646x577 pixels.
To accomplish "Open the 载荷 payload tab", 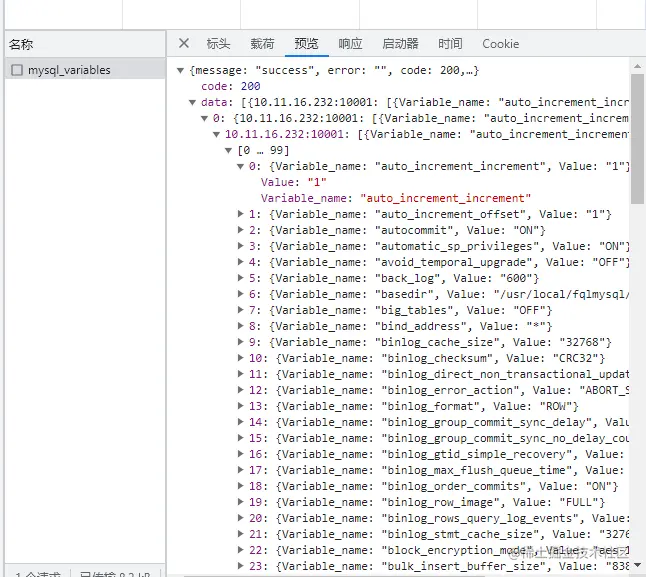I will [x=262, y=43].
